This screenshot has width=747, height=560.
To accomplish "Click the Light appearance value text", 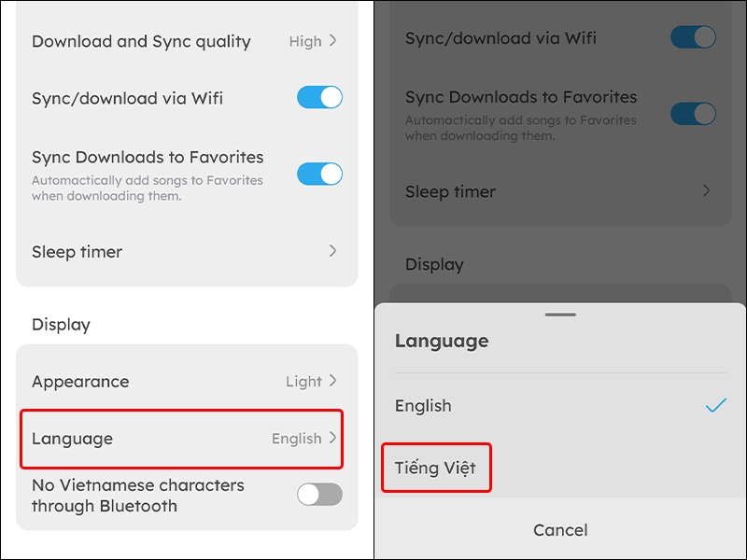I will click(x=304, y=382).
